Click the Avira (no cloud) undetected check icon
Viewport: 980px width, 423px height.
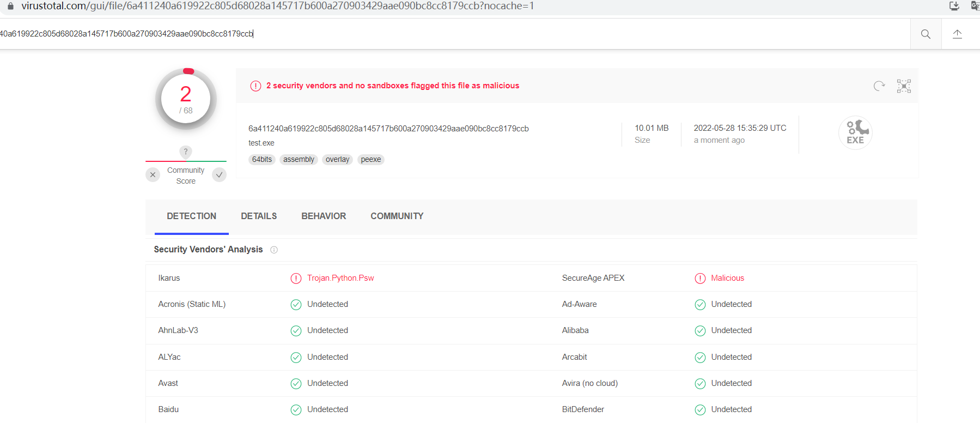point(700,384)
